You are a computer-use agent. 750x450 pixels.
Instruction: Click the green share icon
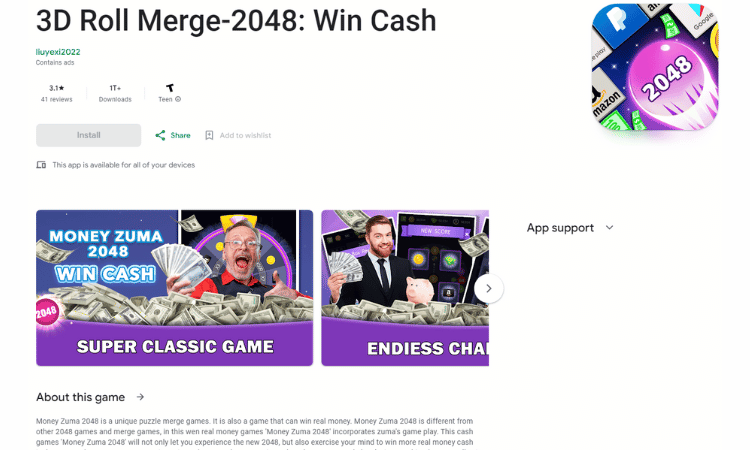(160, 135)
